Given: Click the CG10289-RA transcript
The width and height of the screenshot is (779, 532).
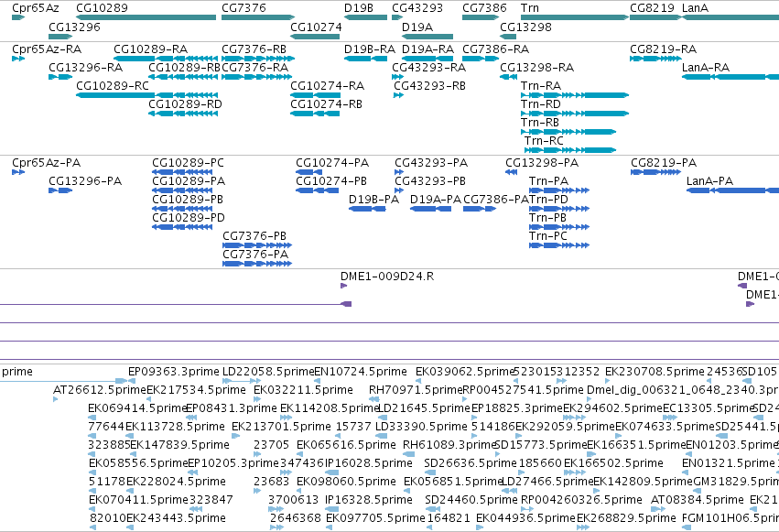Looking at the screenshot, I should 166,59.
